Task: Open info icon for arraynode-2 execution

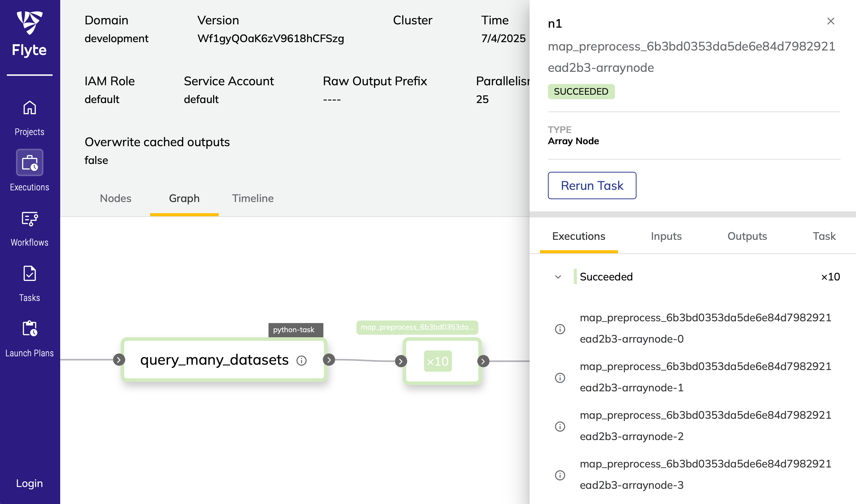Action: (x=560, y=426)
